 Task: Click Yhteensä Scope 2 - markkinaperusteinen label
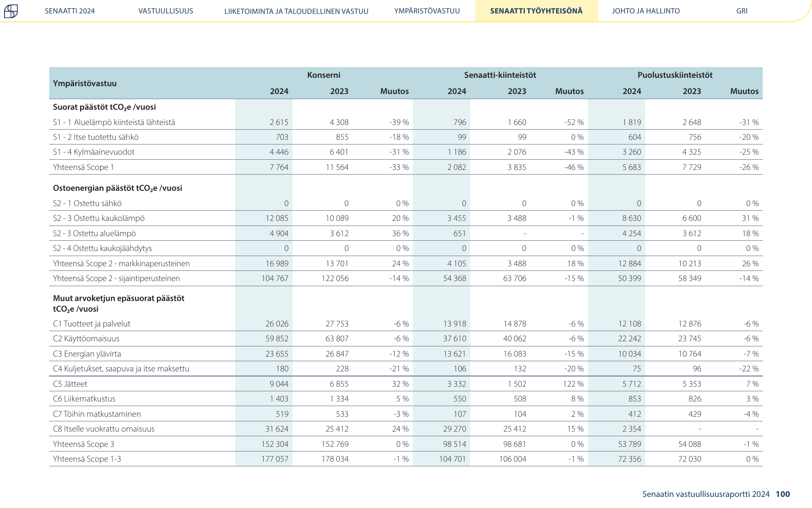click(121, 263)
